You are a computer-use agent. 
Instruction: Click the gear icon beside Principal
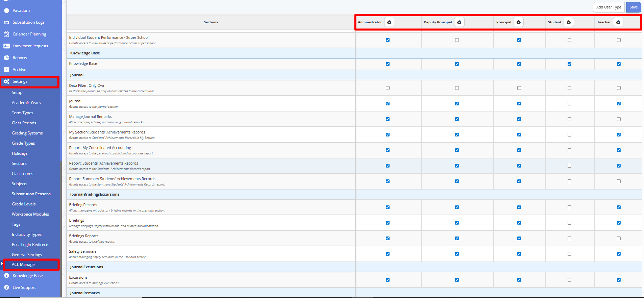pos(519,22)
